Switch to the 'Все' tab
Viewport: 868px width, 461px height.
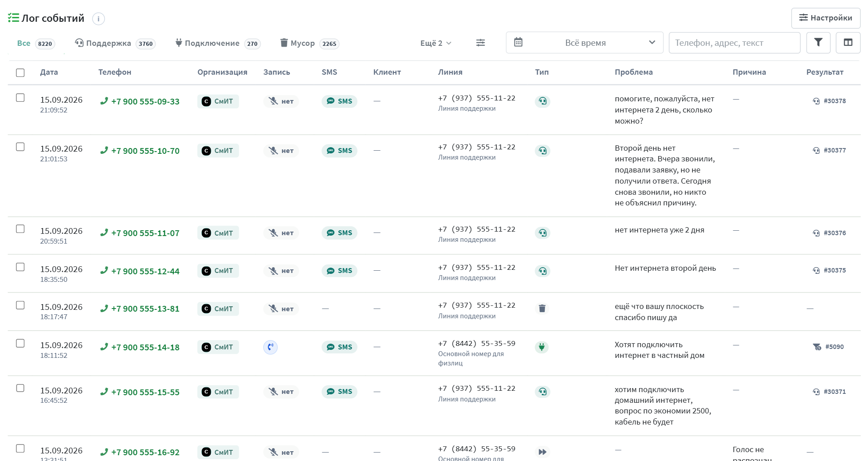tap(36, 43)
